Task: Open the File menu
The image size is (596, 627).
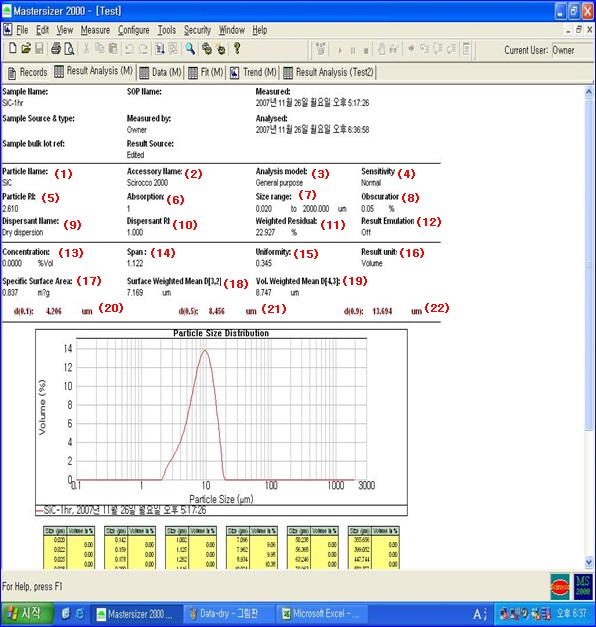Action: (22, 30)
